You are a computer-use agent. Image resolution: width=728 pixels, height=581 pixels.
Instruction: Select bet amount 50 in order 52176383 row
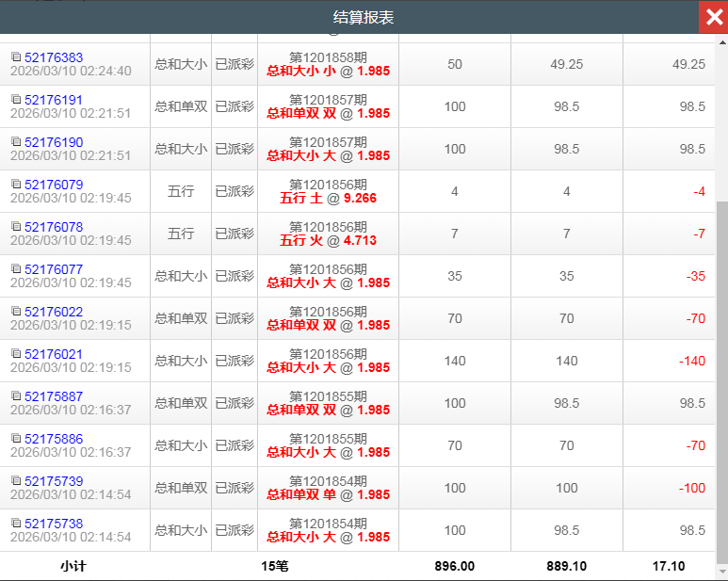[x=455, y=65]
